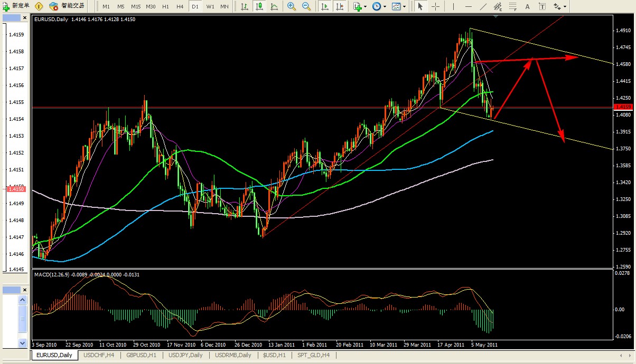Click the Templates icon
Image resolution: width=636 pixels, height=364 pixels.
pyautogui.click(x=395, y=6)
